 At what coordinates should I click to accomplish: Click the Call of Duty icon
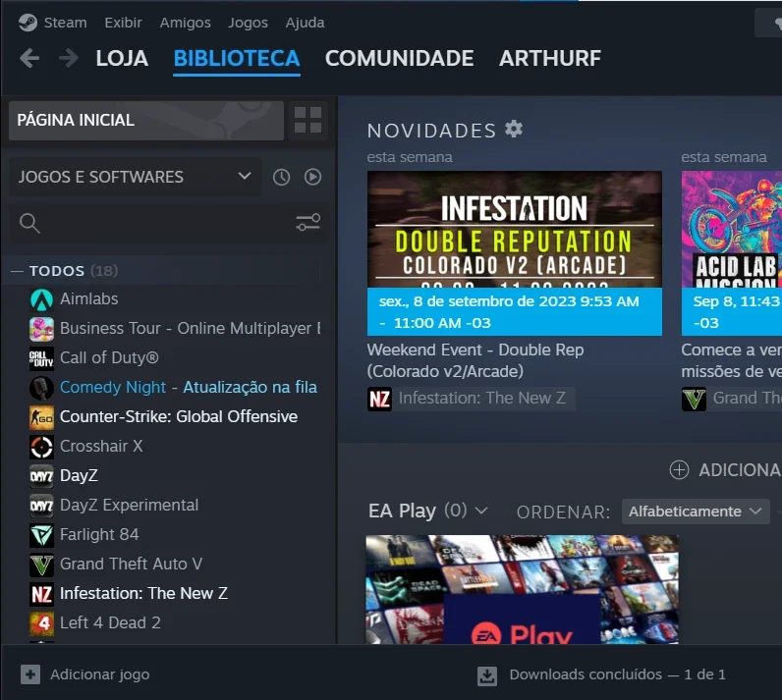41,358
